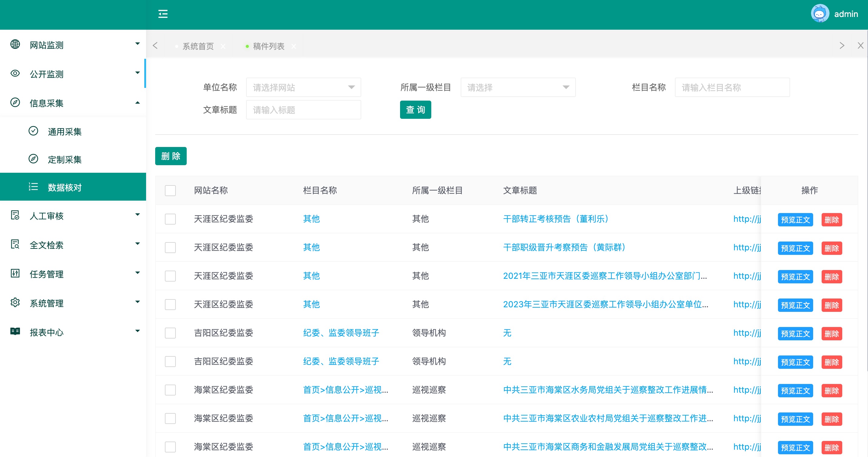Delete the 海棠区农业农村局党组 article row
The image size is (868, 457).
pyautogui.click(x=832, y=419)
